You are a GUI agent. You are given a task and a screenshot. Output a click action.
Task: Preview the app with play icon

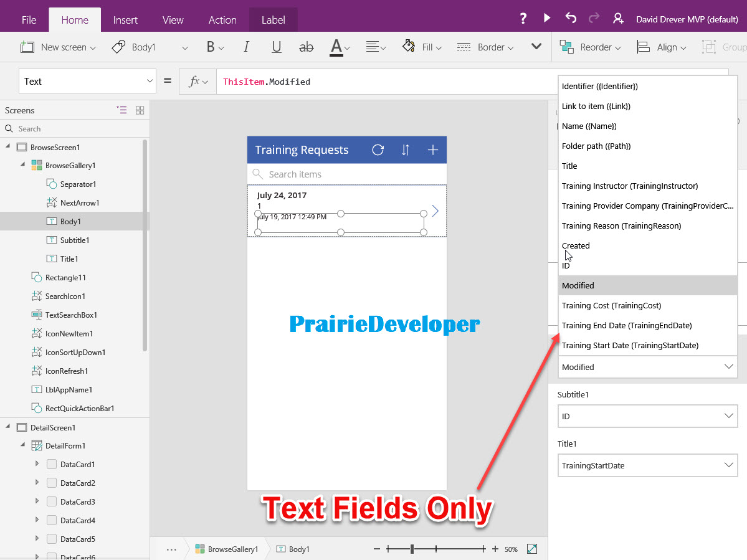(547, 18)
